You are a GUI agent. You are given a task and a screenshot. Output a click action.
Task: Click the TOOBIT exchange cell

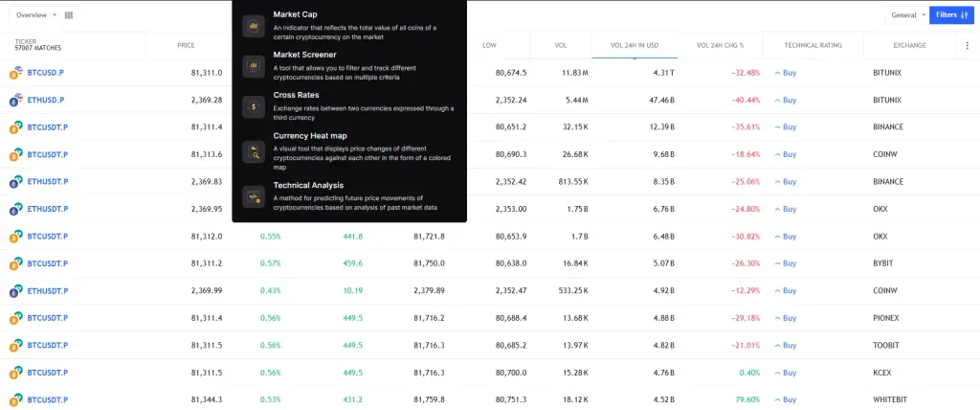point(885,345)
